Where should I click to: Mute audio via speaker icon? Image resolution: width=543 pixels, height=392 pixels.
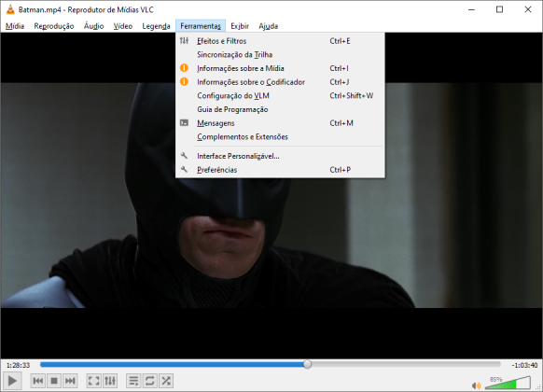point(477,385)
